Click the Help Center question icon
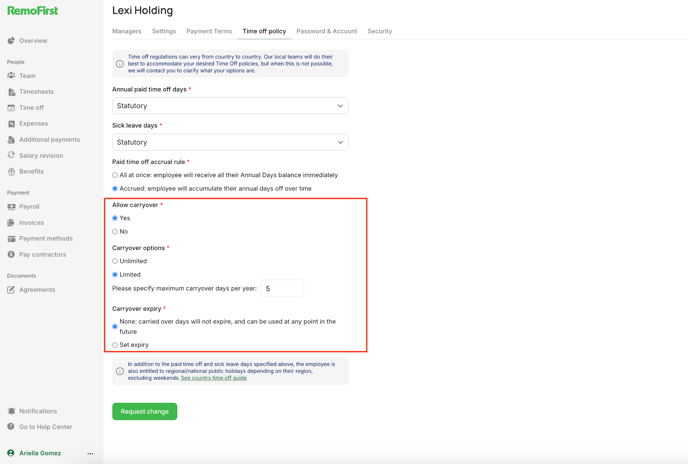Viewport: 688px width, 464px height. (11, 427)
